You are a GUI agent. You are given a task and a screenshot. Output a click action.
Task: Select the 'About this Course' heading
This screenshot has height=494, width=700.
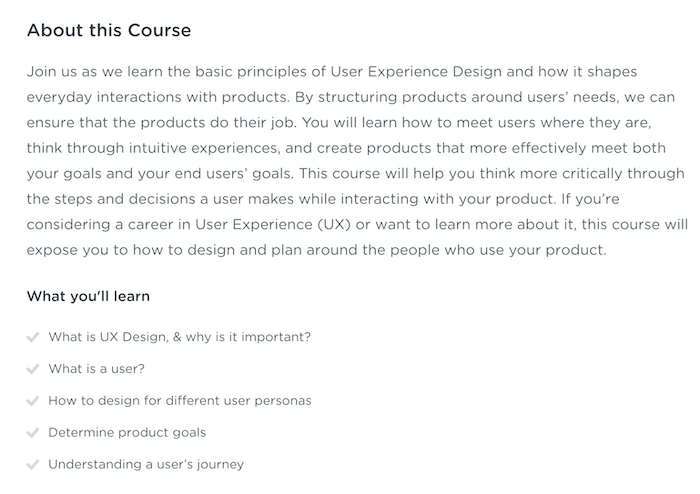(x=109, y=30)
